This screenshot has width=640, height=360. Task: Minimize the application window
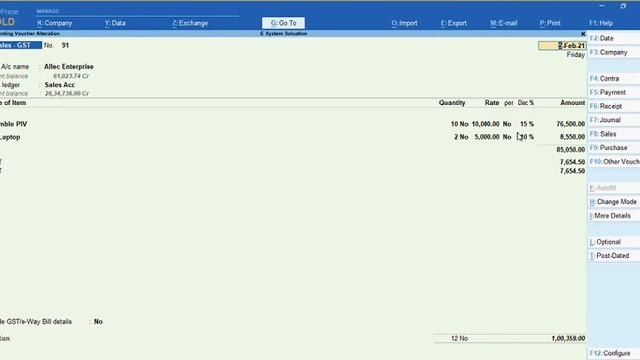[x=602, y=6]
